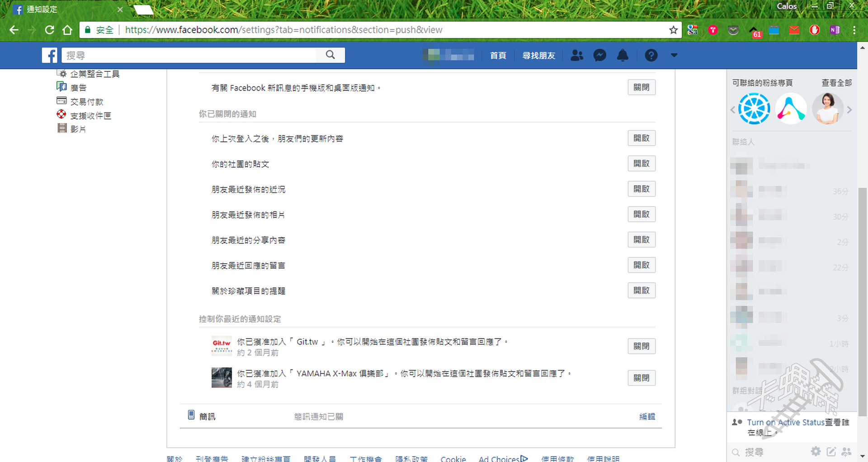Click 查看全部 link in pages panel
This screenshot has width=868, height=462.
tap(836, 83)
